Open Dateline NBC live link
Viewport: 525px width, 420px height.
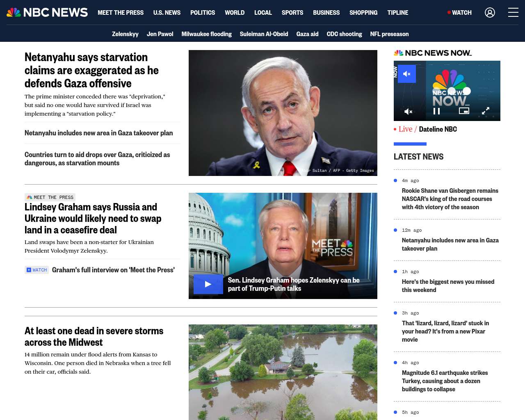pyautogui.click(x=438, y=129)
